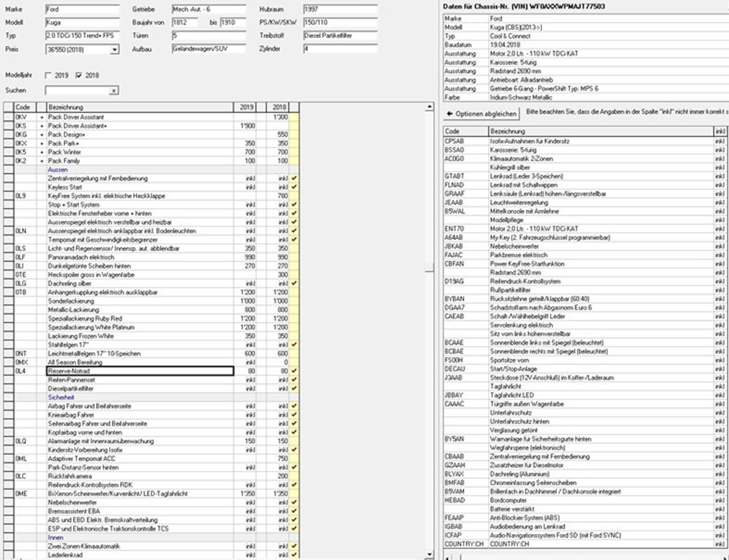
Task: Click into the Suchen search field
Action: point(77,91)
